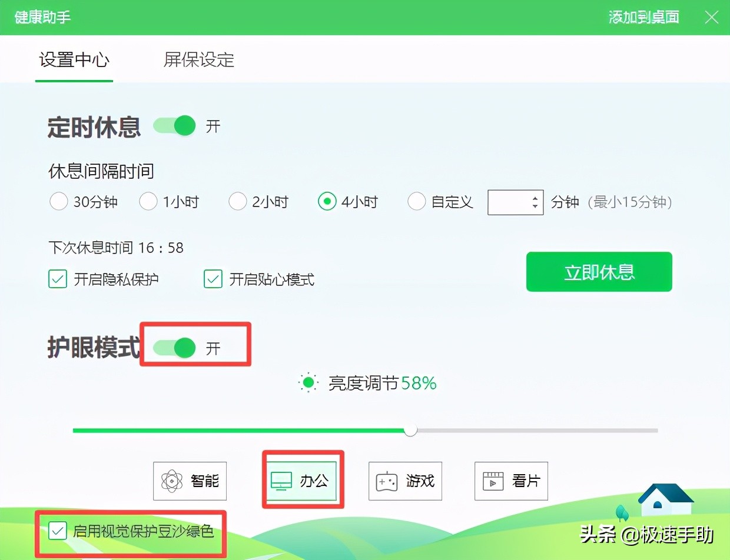Switch to the 屏保设定 tab
The width and height of the screenshot is (730, 560).
coord(197,60)
